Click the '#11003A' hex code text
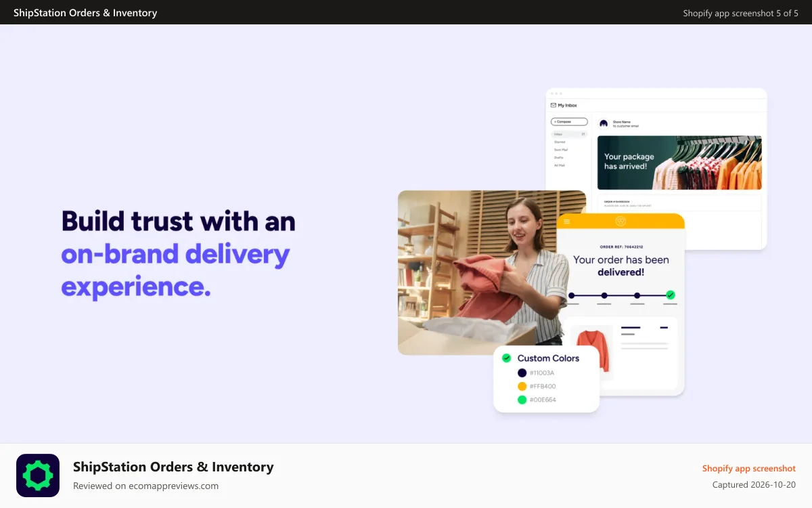The image size is (812, 508). click(542, 373)
